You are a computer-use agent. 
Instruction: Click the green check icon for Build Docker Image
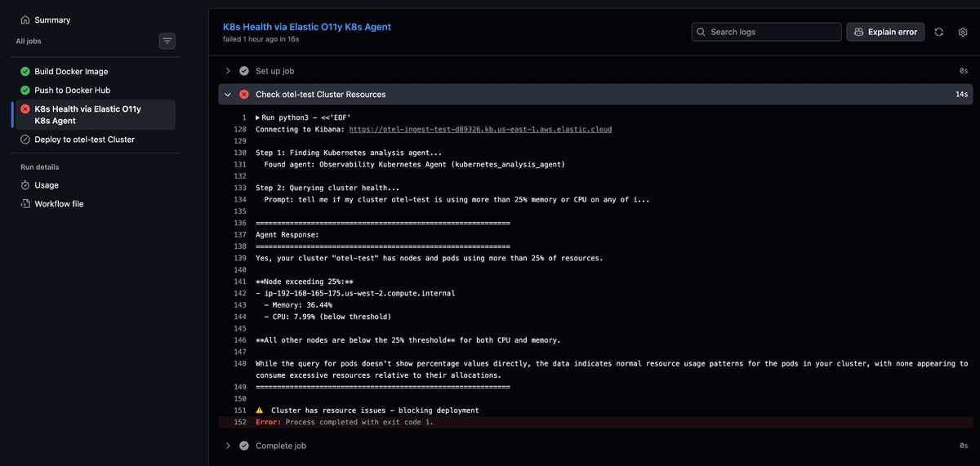(25, 72)
